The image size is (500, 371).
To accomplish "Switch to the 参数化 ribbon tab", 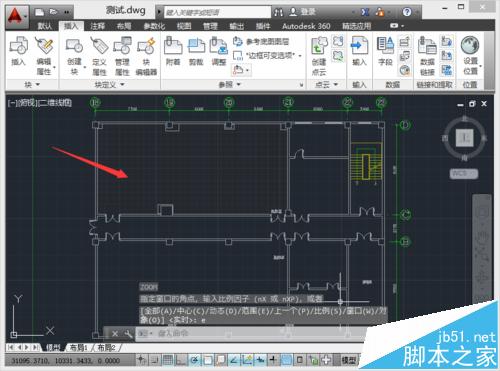I will [x=154, y=26].
